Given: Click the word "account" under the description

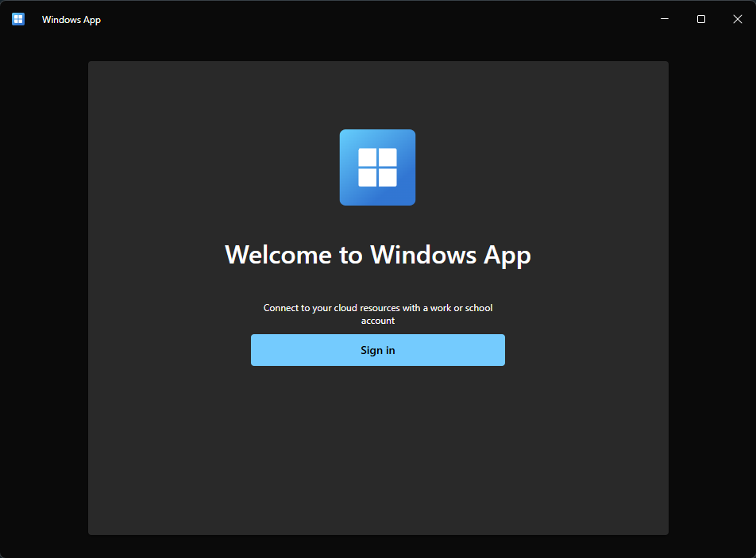Looking at the screenshot, I should tap(378, 321).
